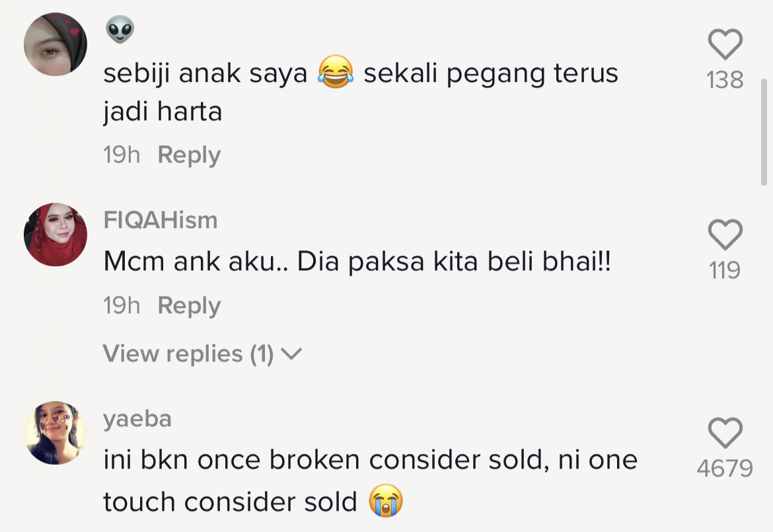Viewport: 773px width, 532px height.
Task: Like yaeba's comment with the heart
Action: coord(725,434)
